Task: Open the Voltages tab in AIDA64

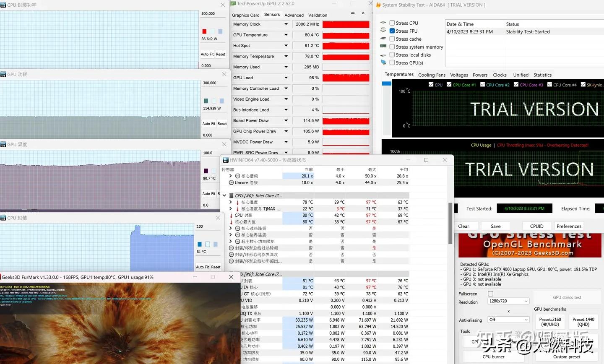Action: (459, 75)
